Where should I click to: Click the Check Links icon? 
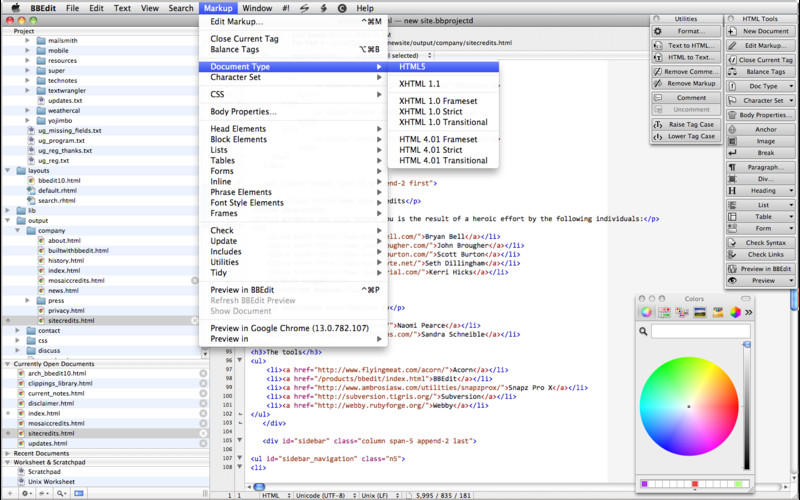[x=732, y=255]
